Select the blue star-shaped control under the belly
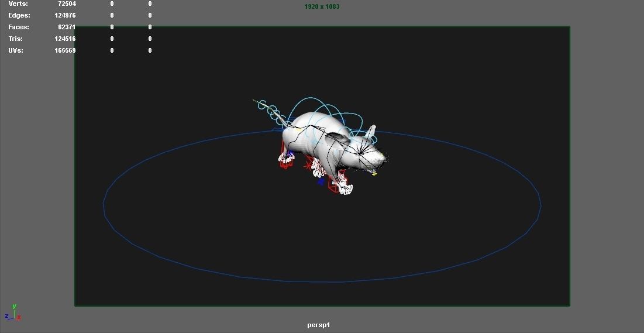 [x=321, y=181]
